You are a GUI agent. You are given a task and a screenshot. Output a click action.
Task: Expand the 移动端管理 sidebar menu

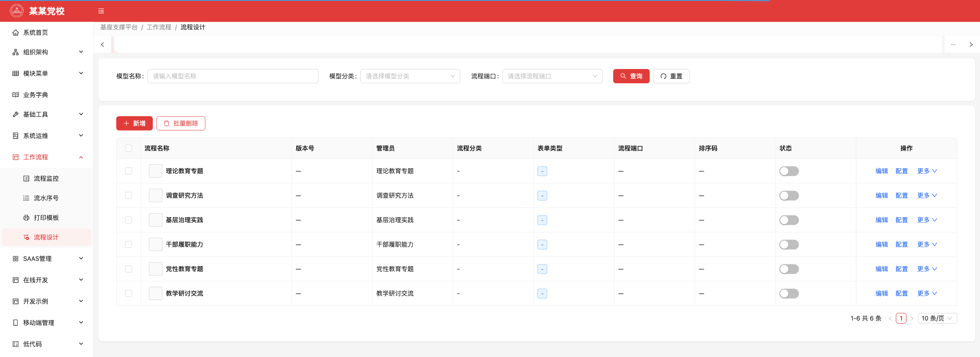point(46,323)
